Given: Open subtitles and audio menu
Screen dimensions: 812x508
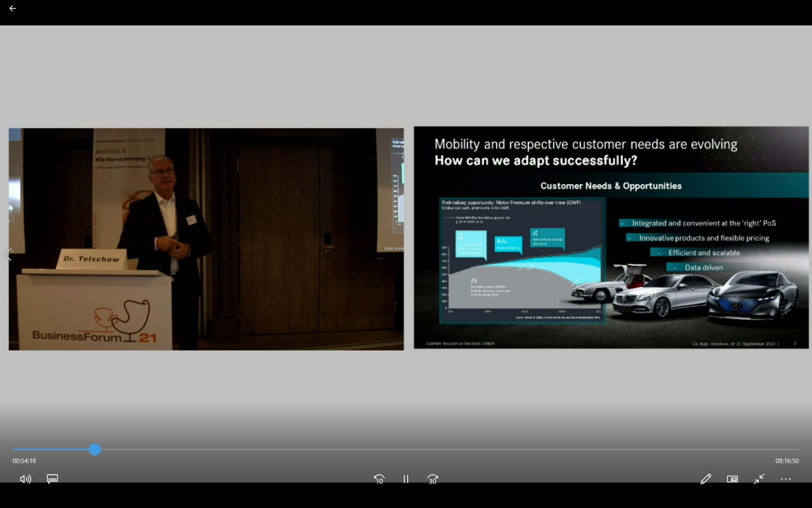Looking at the screenshot, I should click(52, 479).
